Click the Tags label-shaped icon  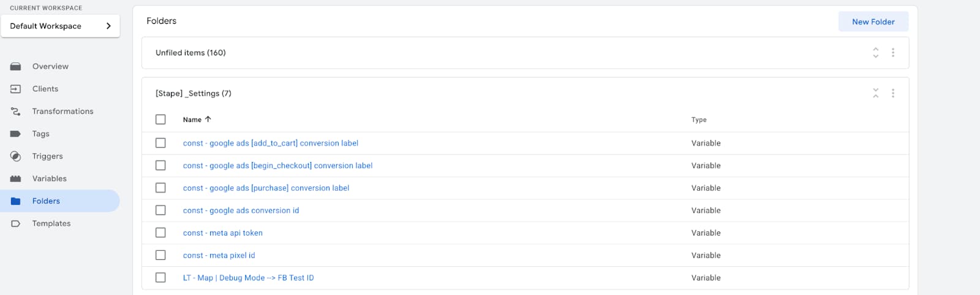click(15, 134)
